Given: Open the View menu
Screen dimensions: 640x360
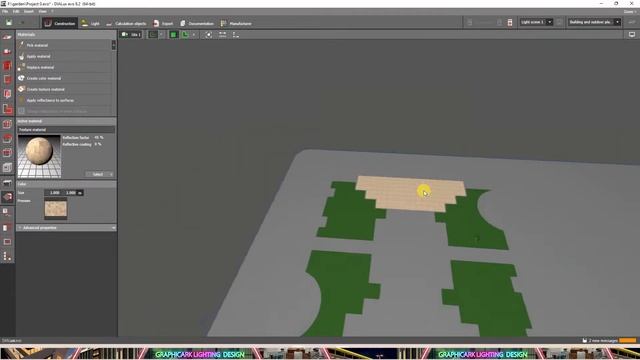Looking at the screenshot, I should pos(42,11).
